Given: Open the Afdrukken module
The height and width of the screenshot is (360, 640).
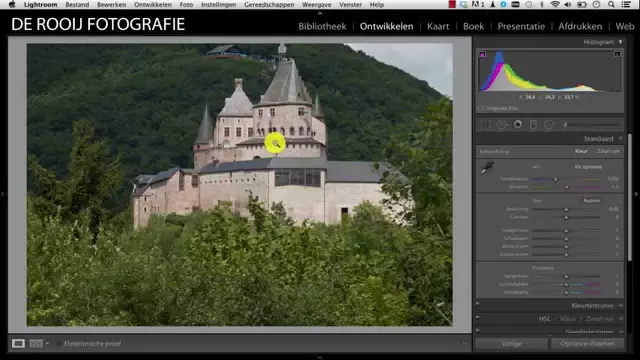Looking at the screenshot, I should [580, 26].
